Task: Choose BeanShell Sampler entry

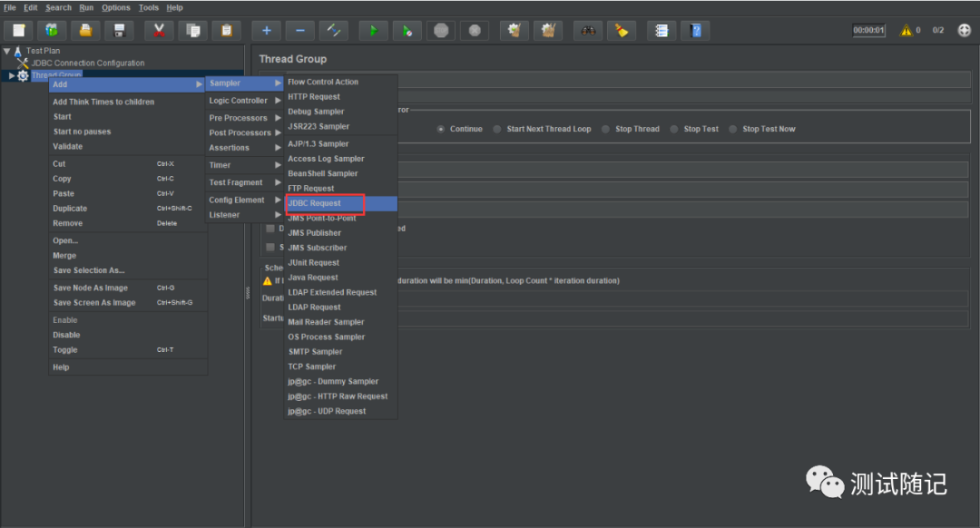Action: (340, 173)
